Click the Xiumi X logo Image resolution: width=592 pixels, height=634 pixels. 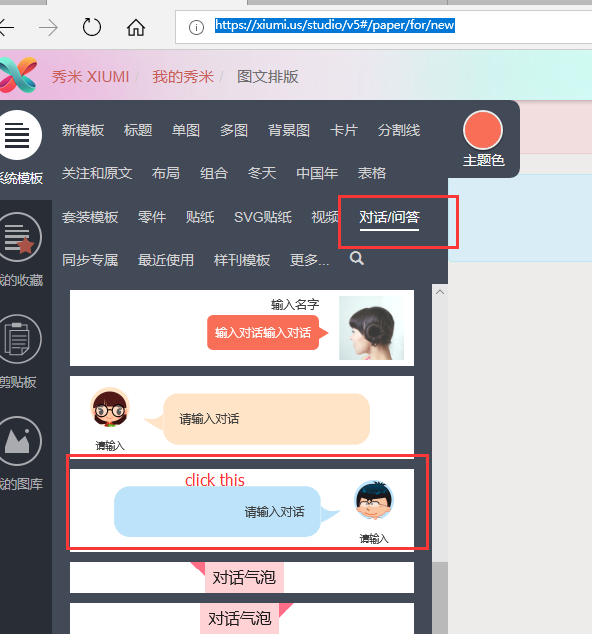[x=17, y=75]
